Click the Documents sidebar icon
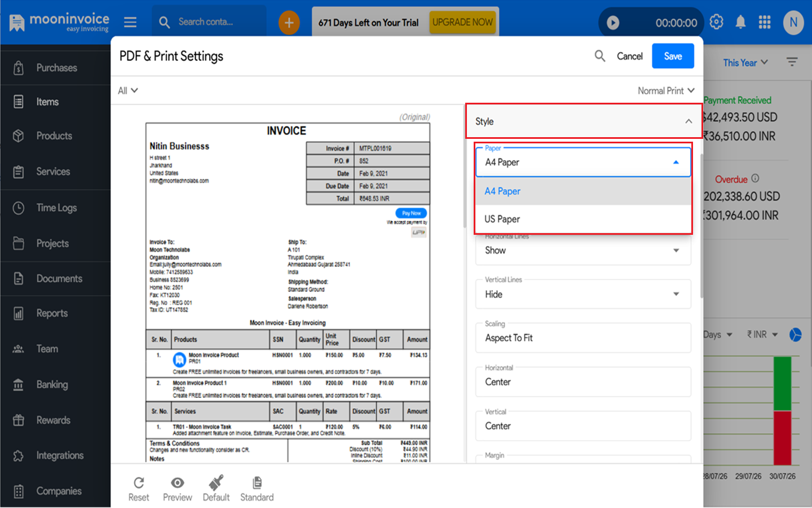812x508 pixels. click(x=19, y=279)
